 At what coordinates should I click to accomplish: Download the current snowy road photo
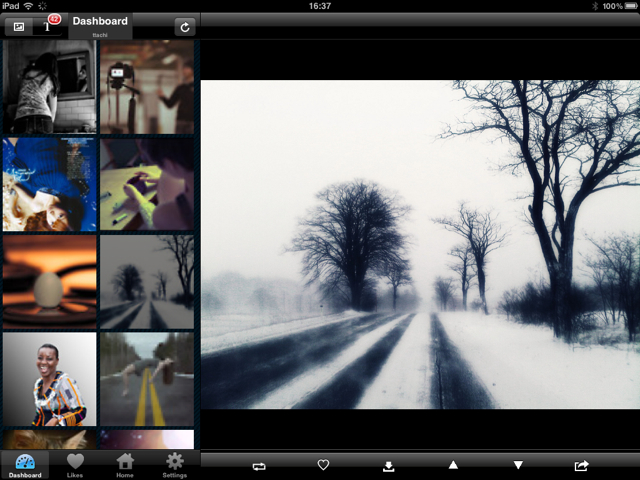(x=388, y=466)
